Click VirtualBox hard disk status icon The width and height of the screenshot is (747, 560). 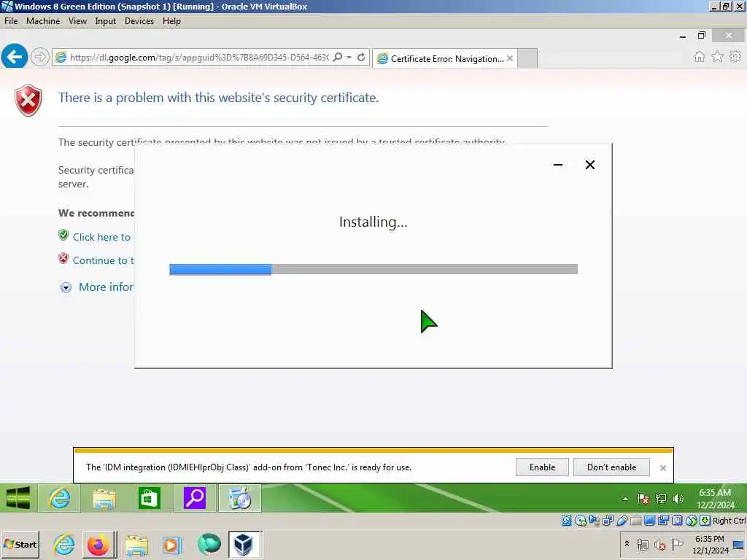(566, 521)
